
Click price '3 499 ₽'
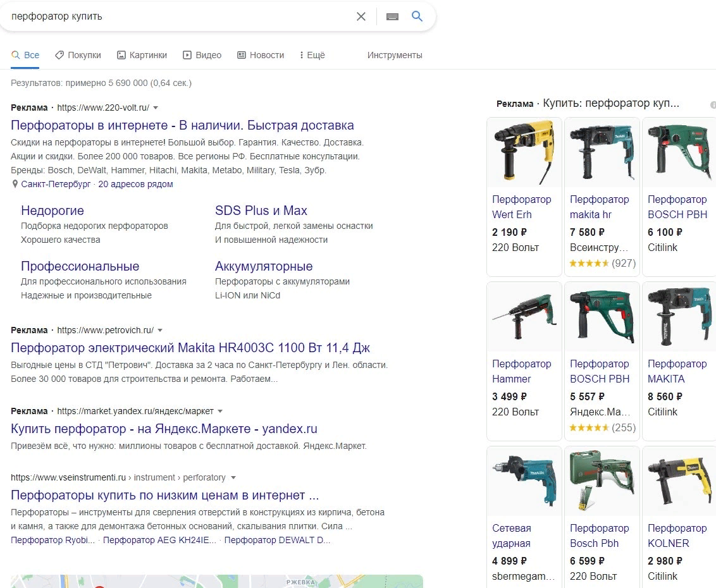click(509, 396)
